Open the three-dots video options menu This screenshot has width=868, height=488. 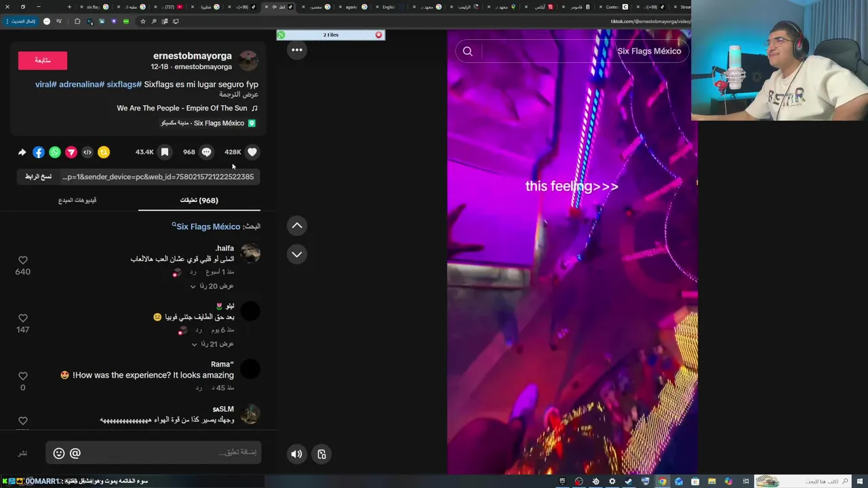pos(297,49)
